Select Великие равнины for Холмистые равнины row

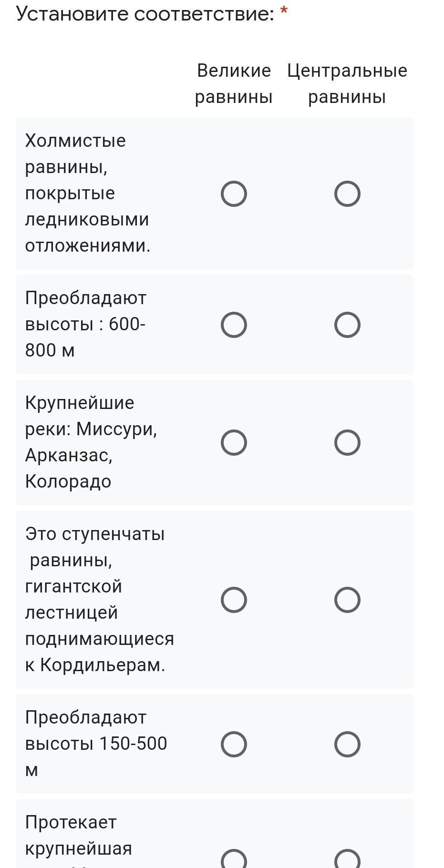[234, 194]
